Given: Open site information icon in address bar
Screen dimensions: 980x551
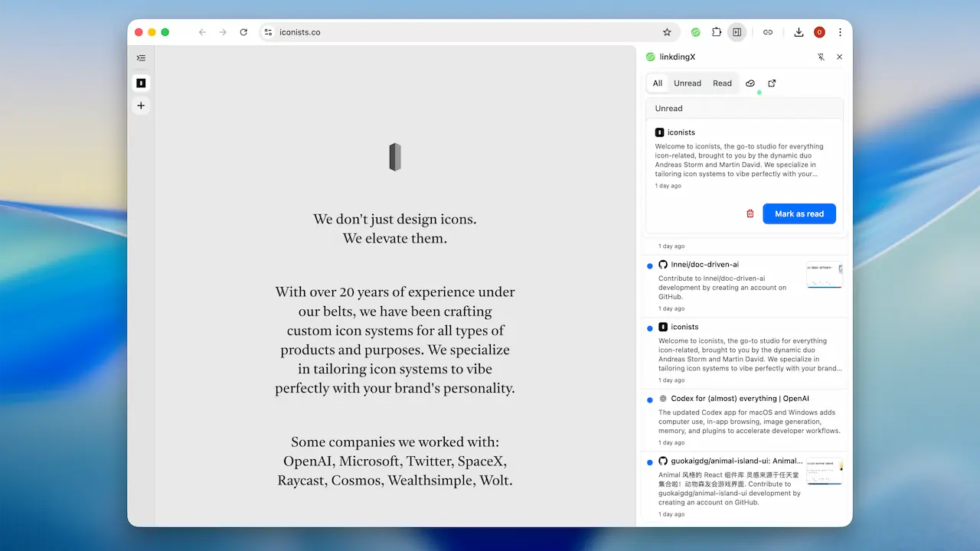Looking at the screenshot, I should (268, 32).
